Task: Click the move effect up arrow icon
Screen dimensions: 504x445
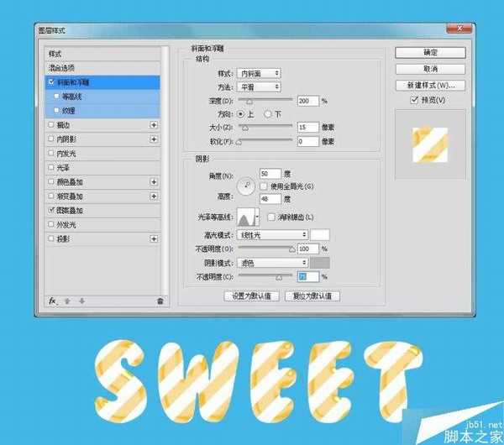Action: point(67,301)
